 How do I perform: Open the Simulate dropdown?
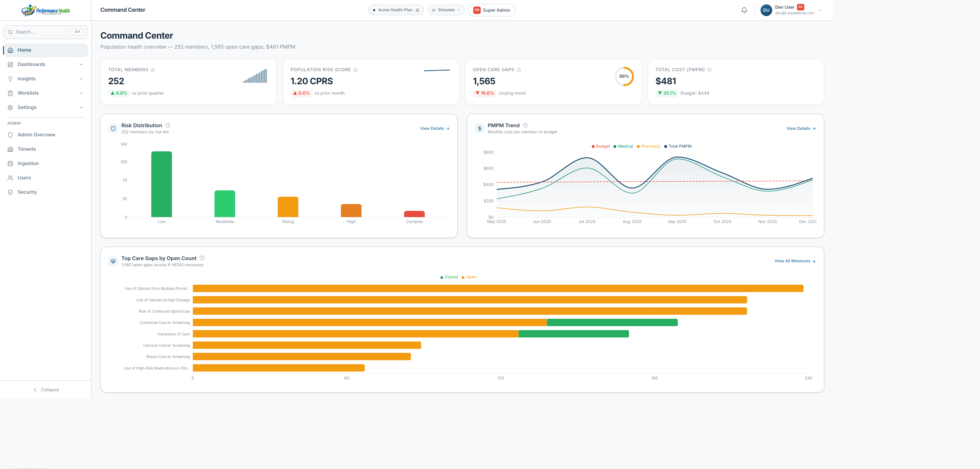[446, 10]
